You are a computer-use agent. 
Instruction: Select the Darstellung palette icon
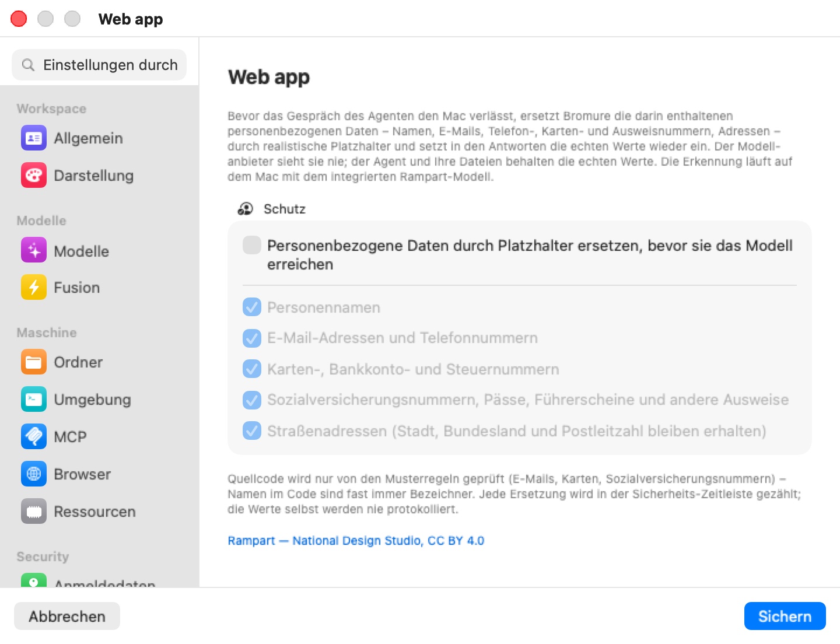[x=34, y=176]
